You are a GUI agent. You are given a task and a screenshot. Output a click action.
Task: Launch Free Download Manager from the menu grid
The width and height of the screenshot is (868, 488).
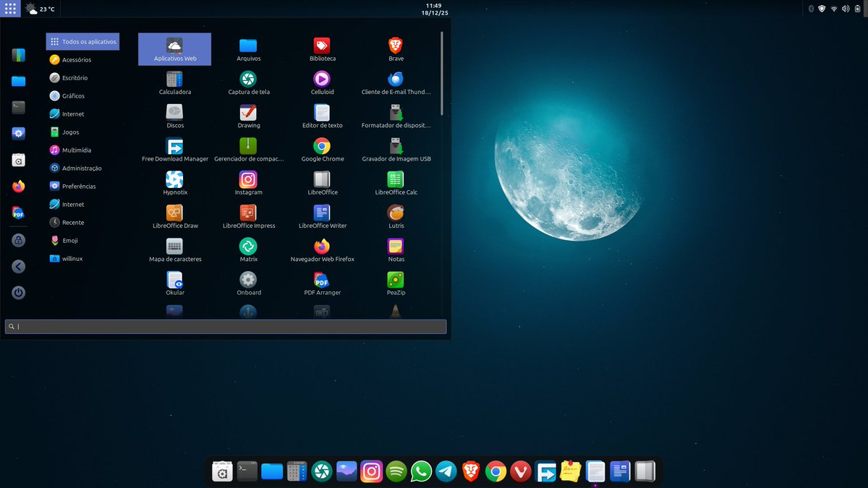tap(174, 150)
